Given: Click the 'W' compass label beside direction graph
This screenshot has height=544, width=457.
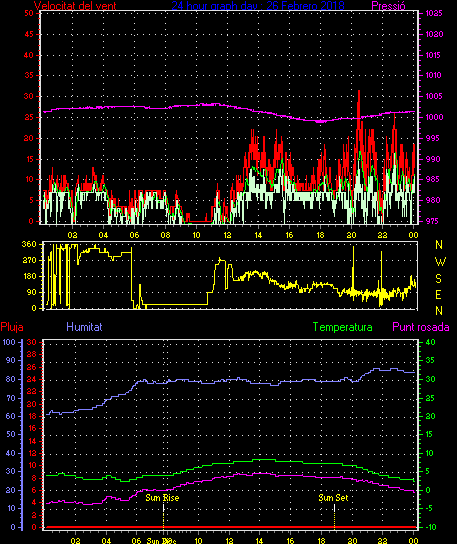Looking at the screenshot, I should tap(440, 262).
